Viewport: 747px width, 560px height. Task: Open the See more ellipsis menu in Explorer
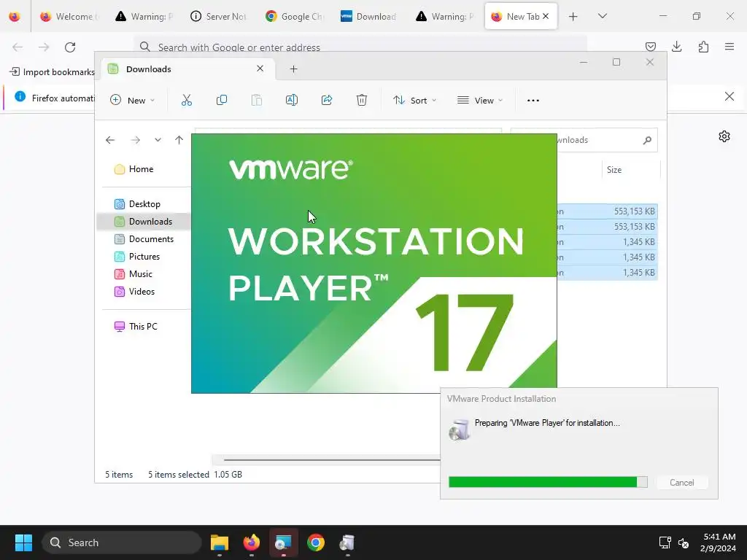[533, 101]
